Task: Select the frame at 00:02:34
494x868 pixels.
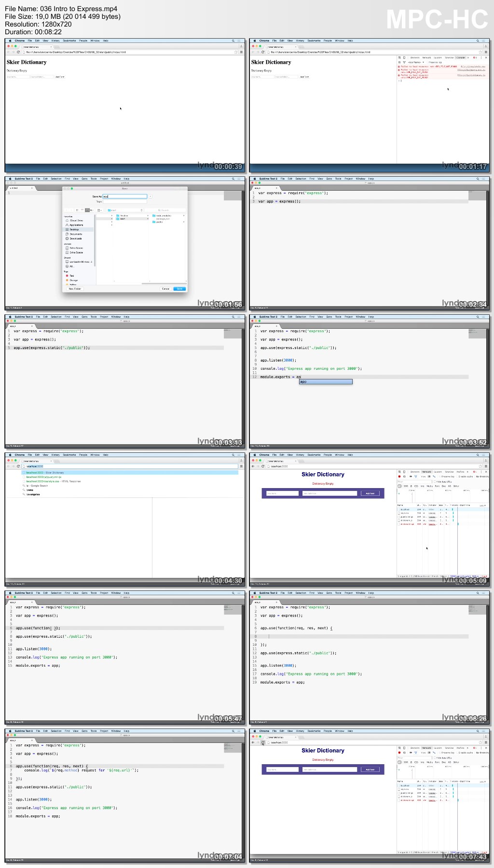Action: tap(370, 243)
